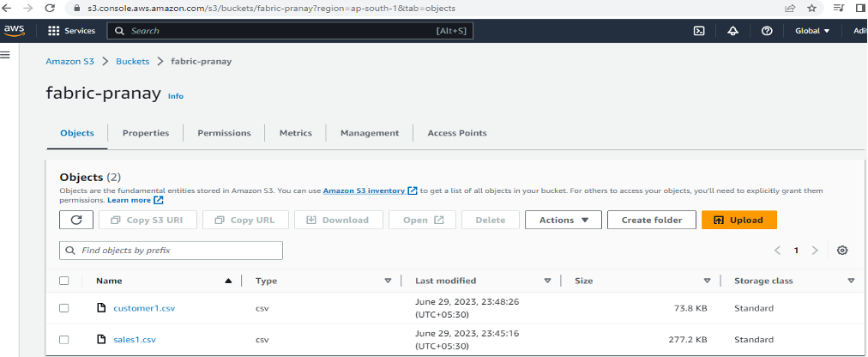Viewport: 868px width, 357px height.
Task: Switch to the Properties tab
Action: [146, 133]
